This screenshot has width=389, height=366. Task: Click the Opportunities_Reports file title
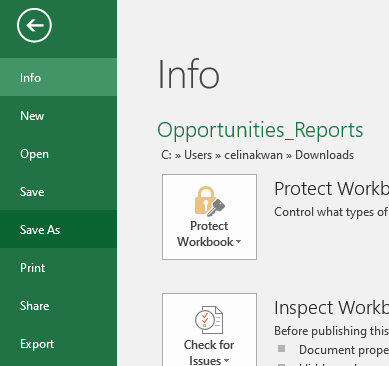[260, 130]
